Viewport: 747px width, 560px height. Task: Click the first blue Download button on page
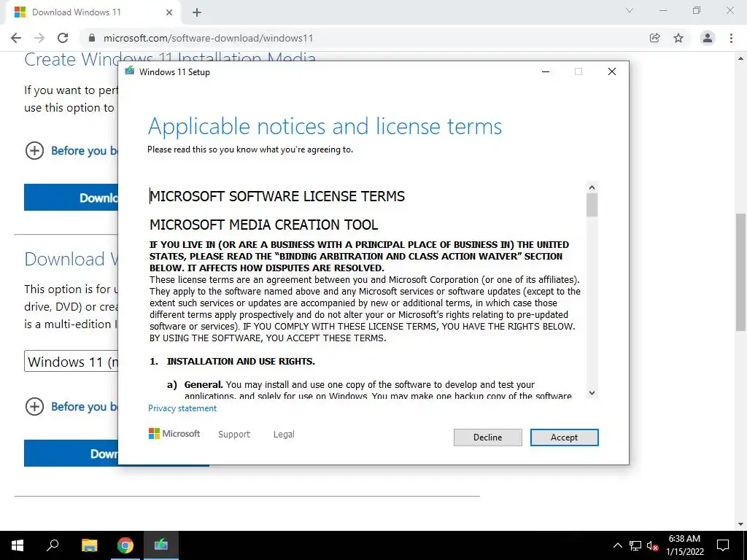pyautogui.click(x=71, y=197)
